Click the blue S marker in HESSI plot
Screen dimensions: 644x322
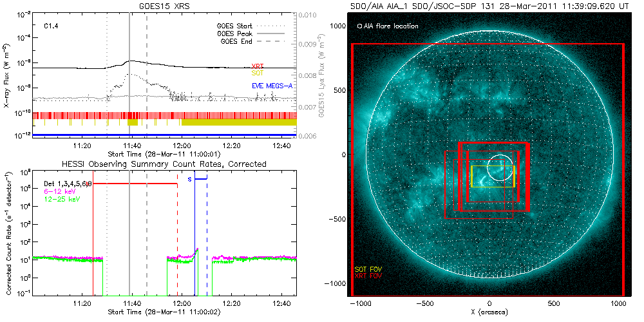point(189,179)
